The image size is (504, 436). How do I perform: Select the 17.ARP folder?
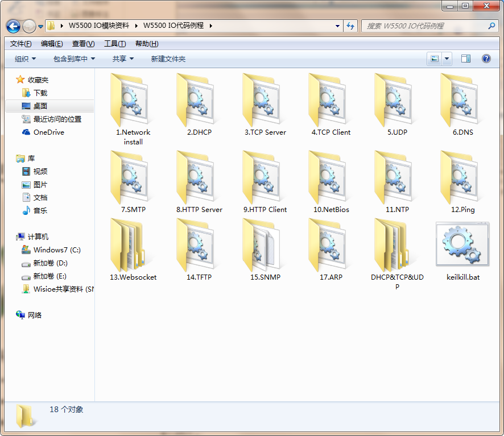(331, 250)
